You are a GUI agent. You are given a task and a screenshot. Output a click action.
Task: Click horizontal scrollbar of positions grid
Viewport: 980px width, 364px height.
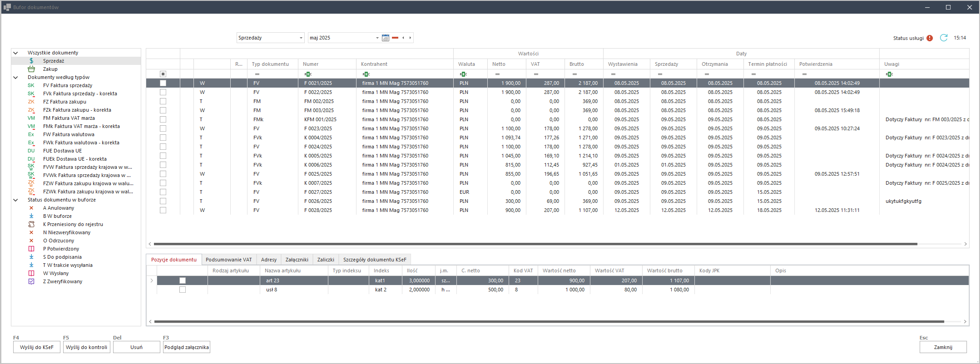(x=549, y=322)
